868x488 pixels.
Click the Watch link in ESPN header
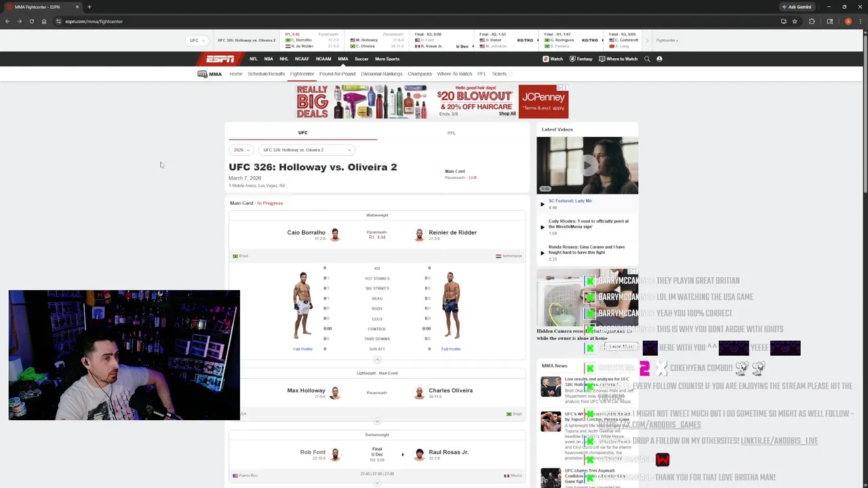pos(553,59)
